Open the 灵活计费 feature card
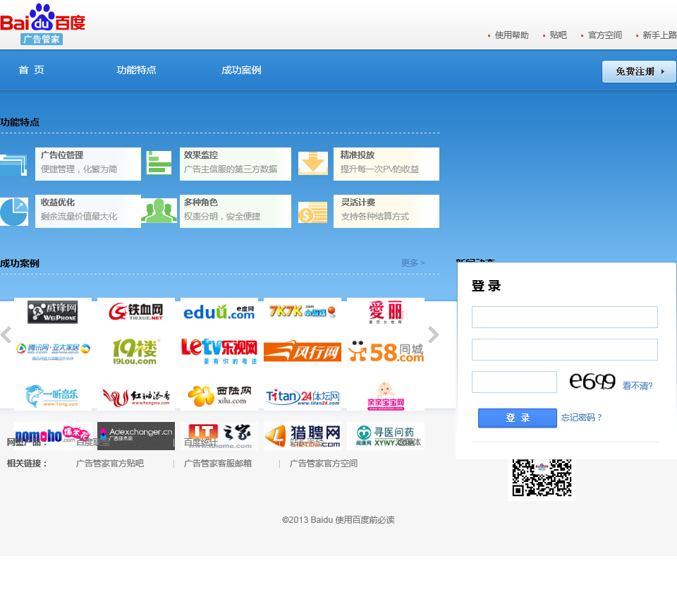677x616 pixels. [386, 211]
